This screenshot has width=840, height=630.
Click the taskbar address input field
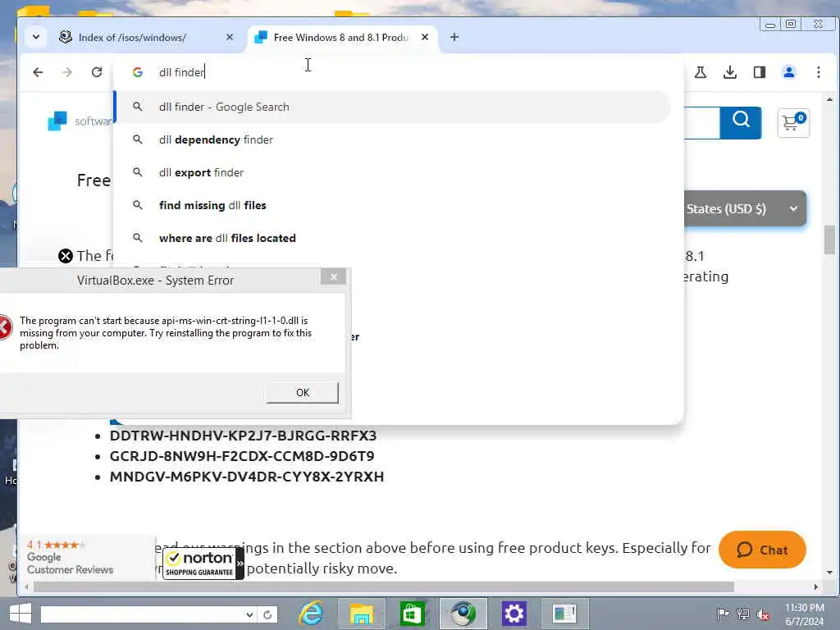tap(142, 614)
